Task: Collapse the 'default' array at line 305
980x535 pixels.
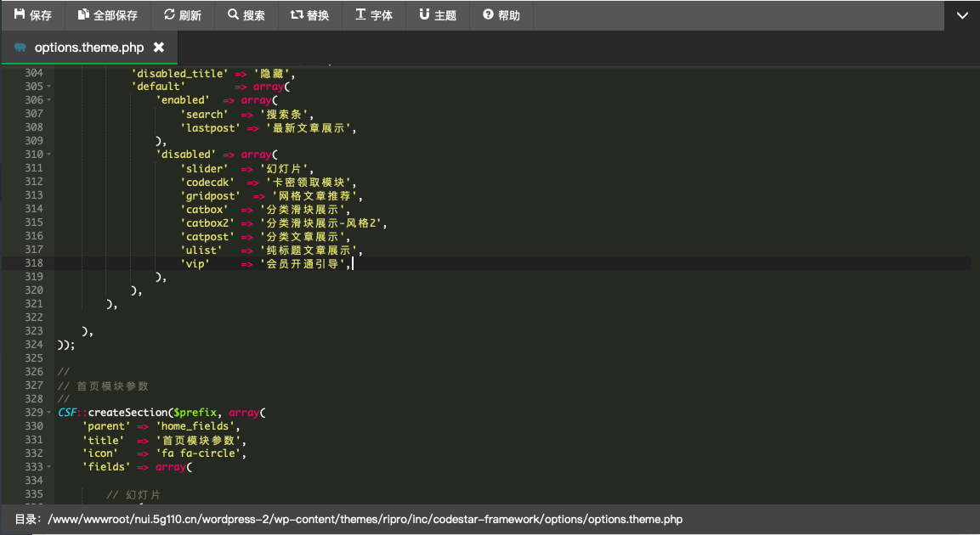Action: pyautogui.click(x=49, y=87)
